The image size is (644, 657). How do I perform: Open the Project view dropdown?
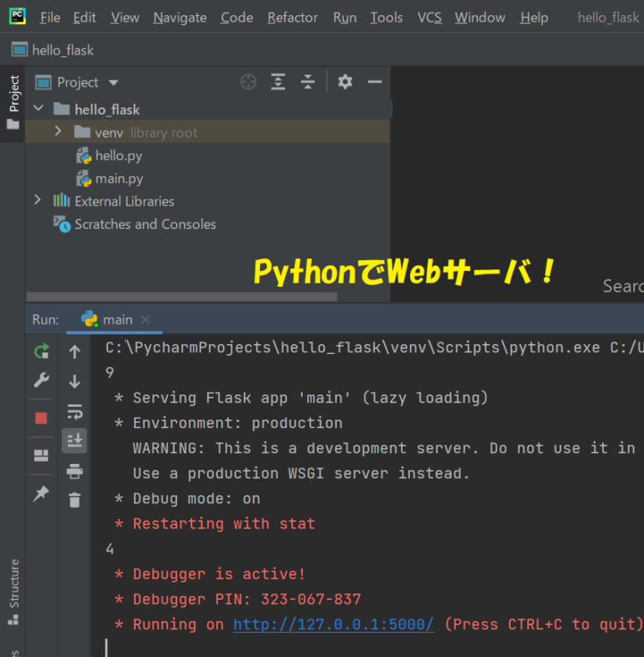[x=113, y=82]
